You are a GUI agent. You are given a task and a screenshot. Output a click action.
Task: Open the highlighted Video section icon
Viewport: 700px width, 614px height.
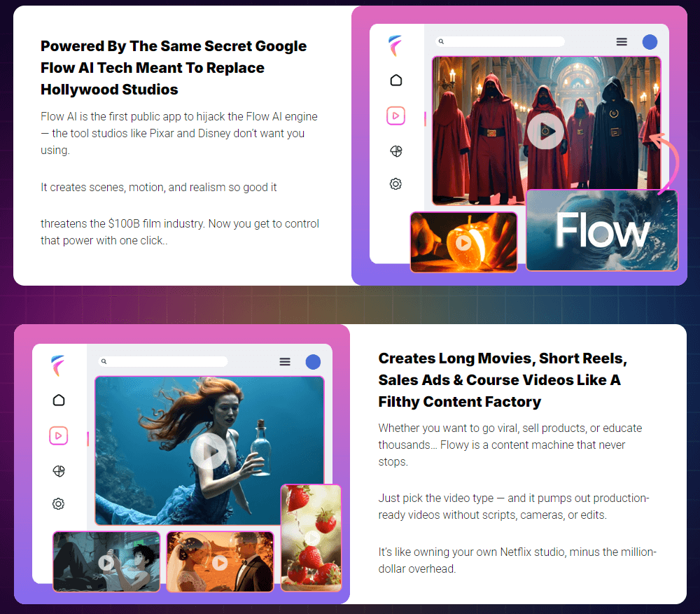pyautogui.click(x=396, y=116)
